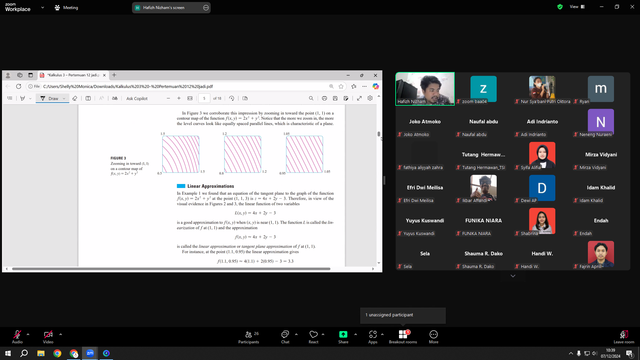The image size is (640, 360).
Task: Click the options icon on Hafizh Nizham's screen tab
Action: [x=206, y=7]
